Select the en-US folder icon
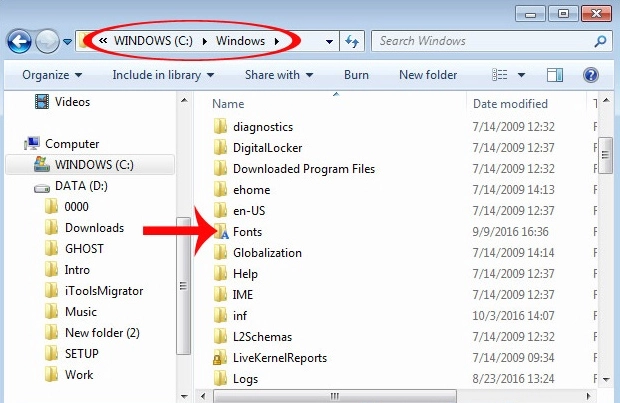 pos(220,210)
